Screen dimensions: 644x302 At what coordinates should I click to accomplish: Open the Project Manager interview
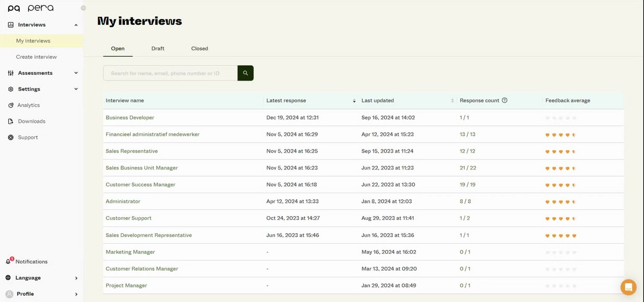click(126, 286)
